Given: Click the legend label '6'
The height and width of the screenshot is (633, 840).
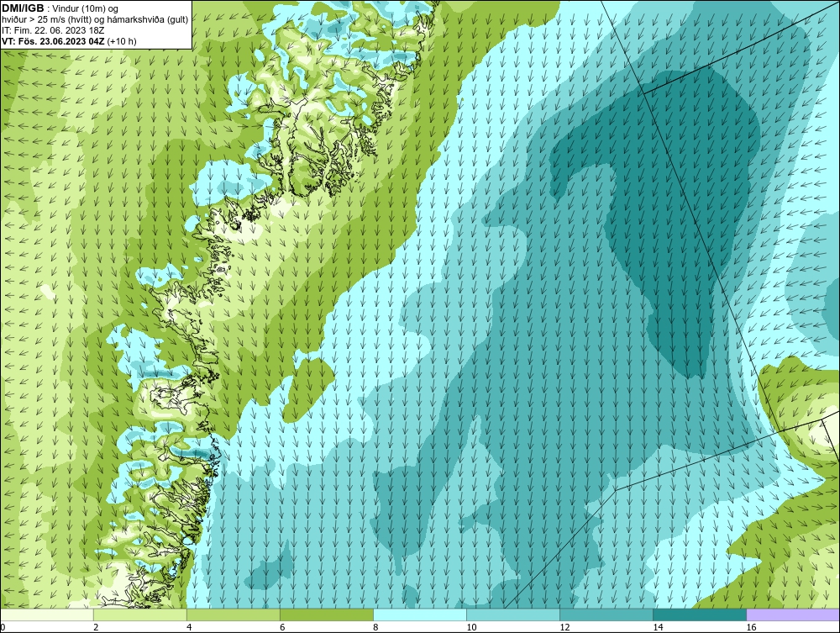Looking at the screenshot, I should click(x=282, y=627).
